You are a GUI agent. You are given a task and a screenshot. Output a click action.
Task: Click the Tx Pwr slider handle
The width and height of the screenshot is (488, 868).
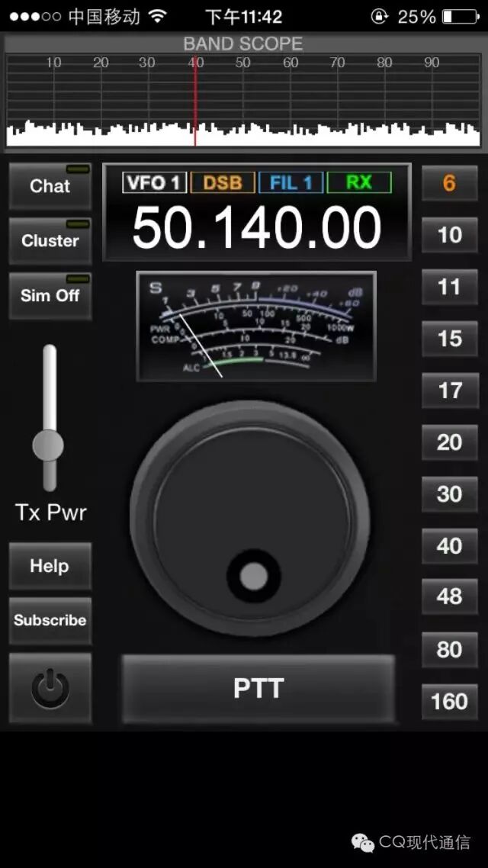[x=48, y=445]
